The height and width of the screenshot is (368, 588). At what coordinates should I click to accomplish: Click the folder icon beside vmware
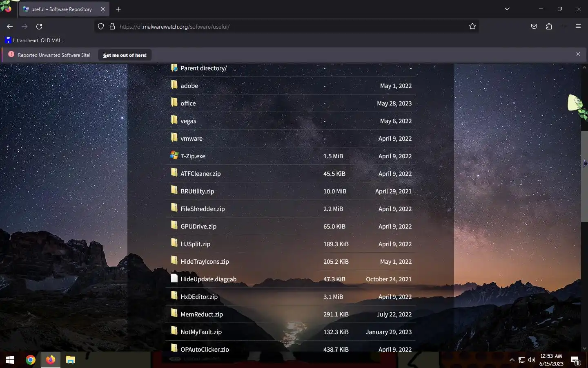(174, 137)
